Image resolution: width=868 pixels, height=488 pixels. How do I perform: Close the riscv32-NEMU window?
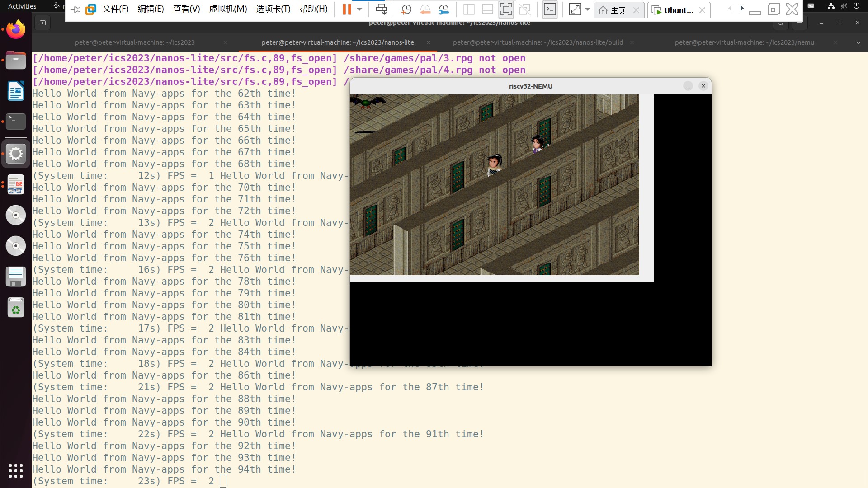point(703,86)
